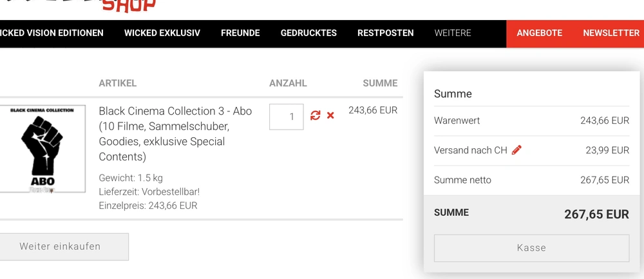Screen dimensions: 644x279
Task: Open the FREUNDE menu item
Action: coord(240,33)
